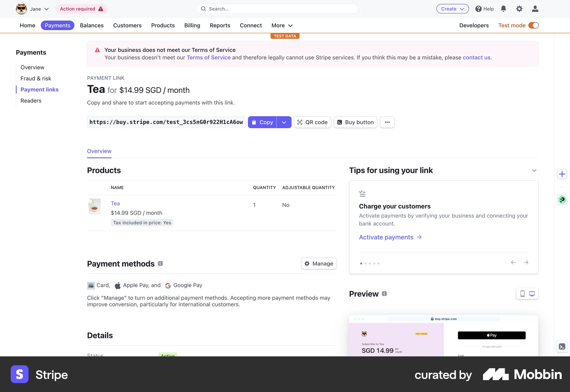
Task: Open the Create dropdown
Action: point(452,9)
